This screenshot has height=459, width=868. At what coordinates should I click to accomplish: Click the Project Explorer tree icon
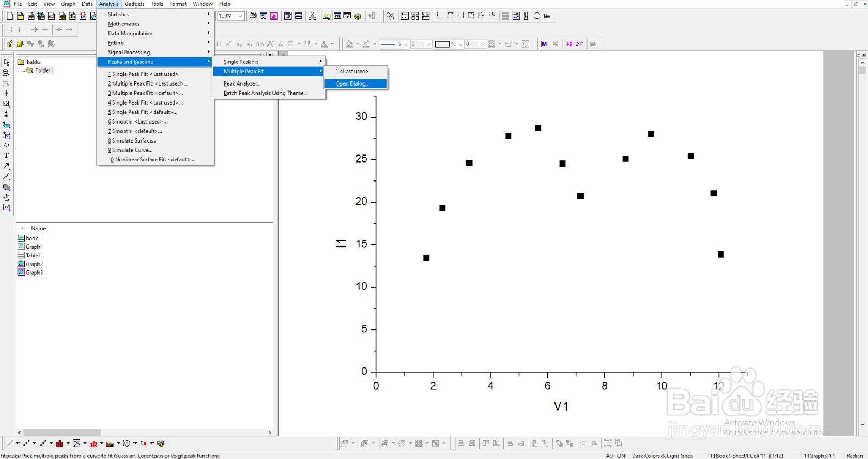[x=312, y=16]
